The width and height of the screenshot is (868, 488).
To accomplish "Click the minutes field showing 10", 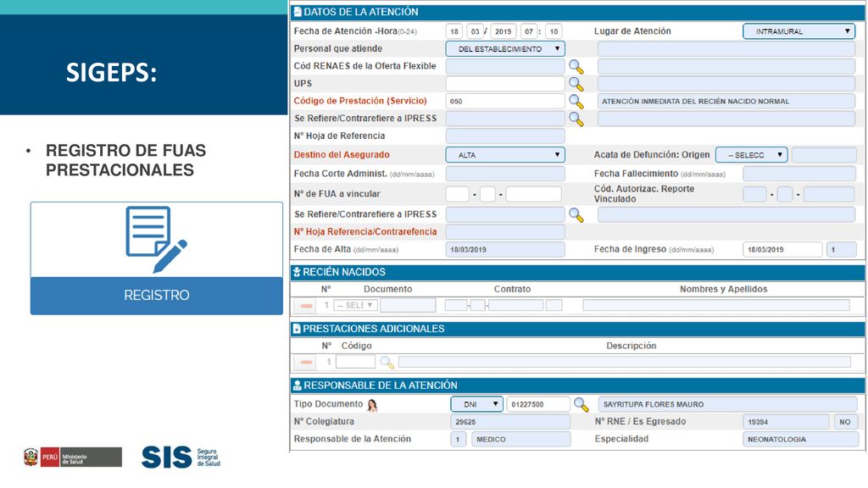I will pyautogui.click(x=554, y=31).
